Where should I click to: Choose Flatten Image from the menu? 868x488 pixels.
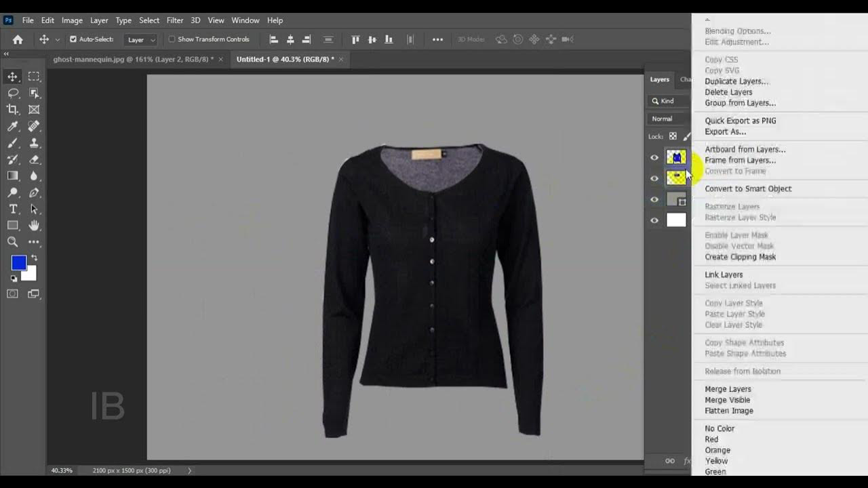728,411
